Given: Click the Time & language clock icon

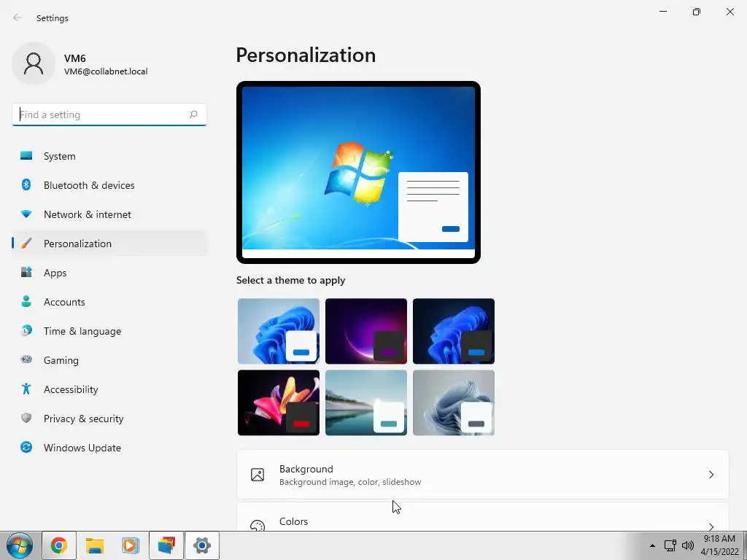Looking at the screenshot, I should pos(26,330).
